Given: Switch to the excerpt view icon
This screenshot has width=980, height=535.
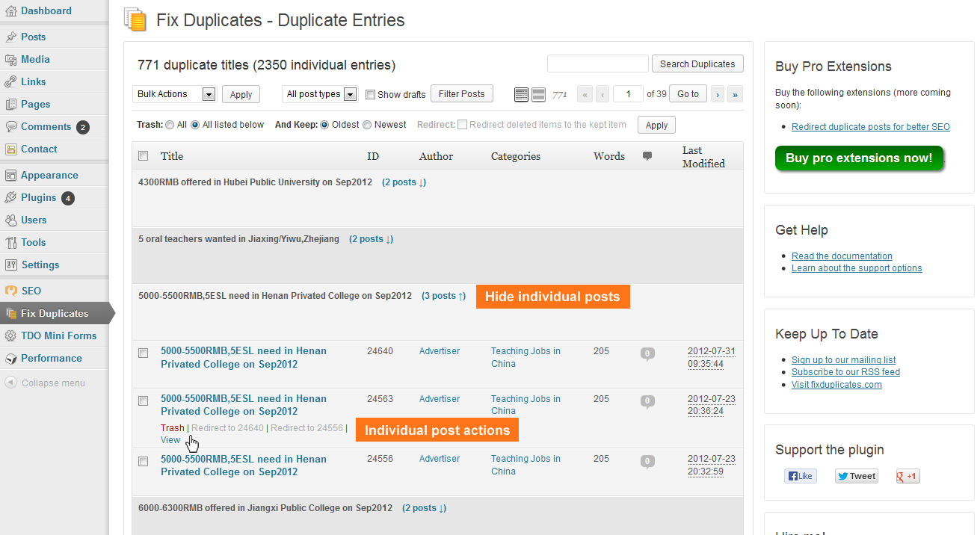Looking at the screenshot, I should click(538, 94).
